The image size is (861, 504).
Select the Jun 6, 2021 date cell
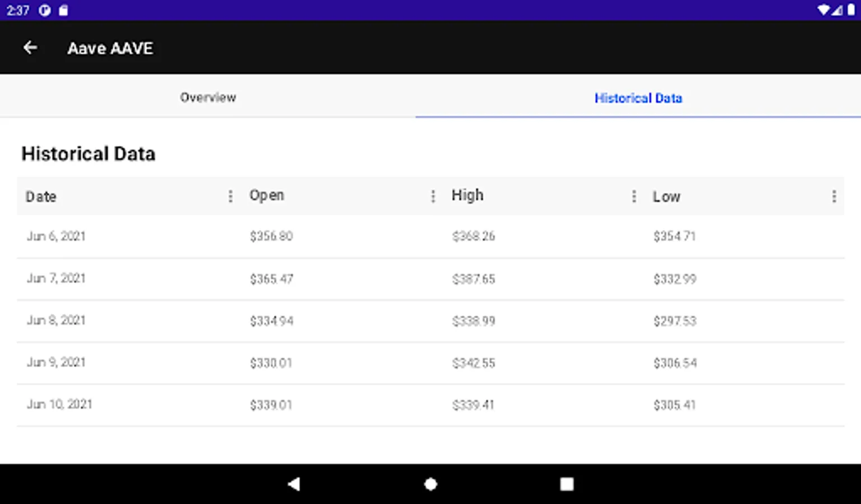[56, 236]
